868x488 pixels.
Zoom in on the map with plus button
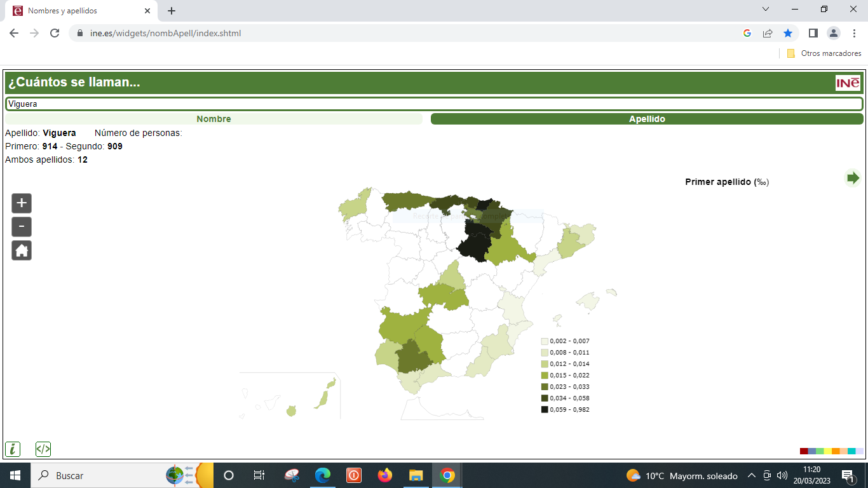22,203
